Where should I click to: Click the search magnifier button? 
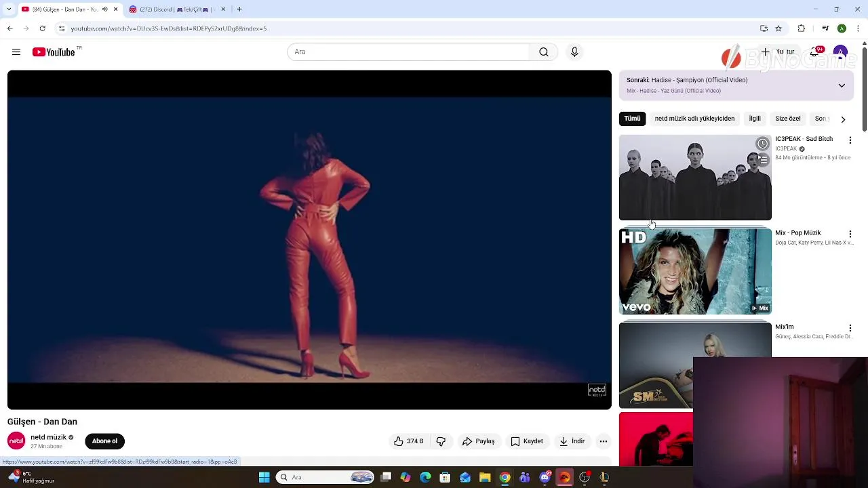pos(544,52)
